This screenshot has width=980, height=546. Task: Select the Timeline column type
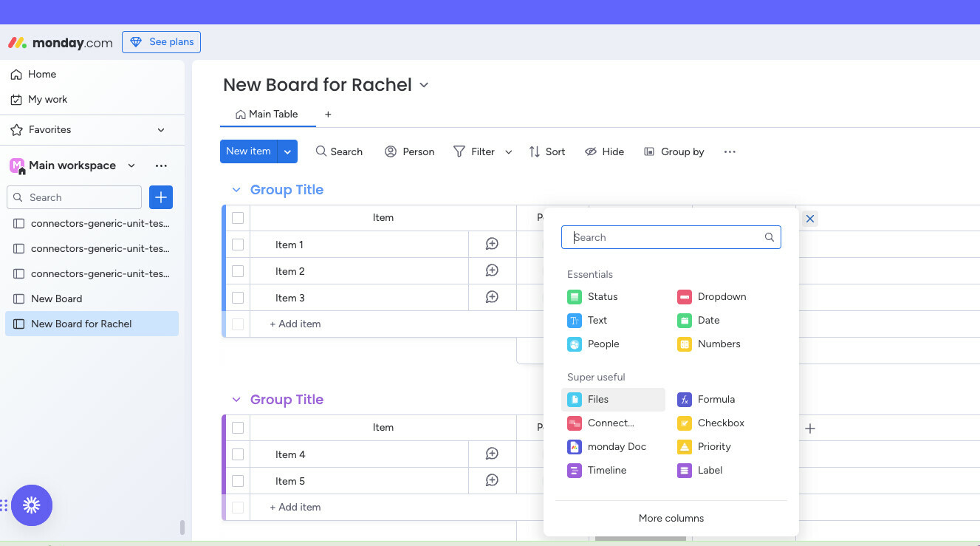(597, 470)
